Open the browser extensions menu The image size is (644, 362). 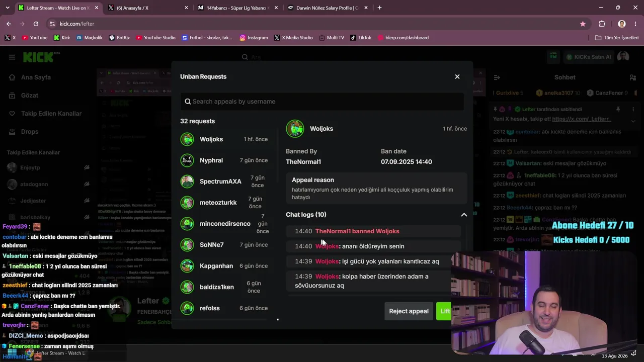pos(602,24)
